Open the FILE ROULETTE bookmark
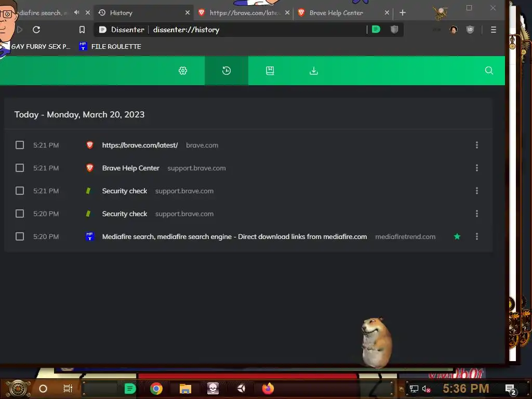The height and width of the screenshot is (399, 532). (x=110, y=46)
